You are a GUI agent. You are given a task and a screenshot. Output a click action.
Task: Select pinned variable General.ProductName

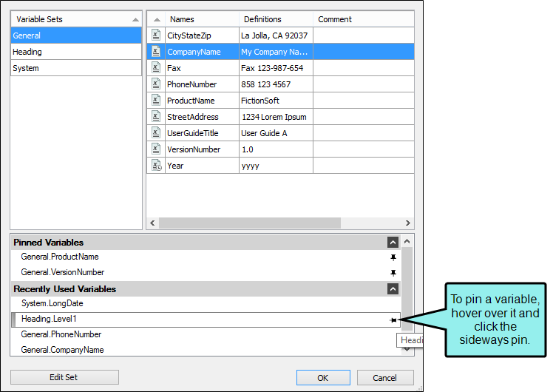(206, 257)
